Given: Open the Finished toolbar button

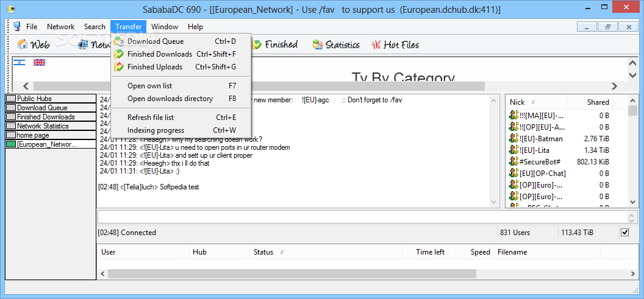Looking at the screenshot, I should [275, 44].
